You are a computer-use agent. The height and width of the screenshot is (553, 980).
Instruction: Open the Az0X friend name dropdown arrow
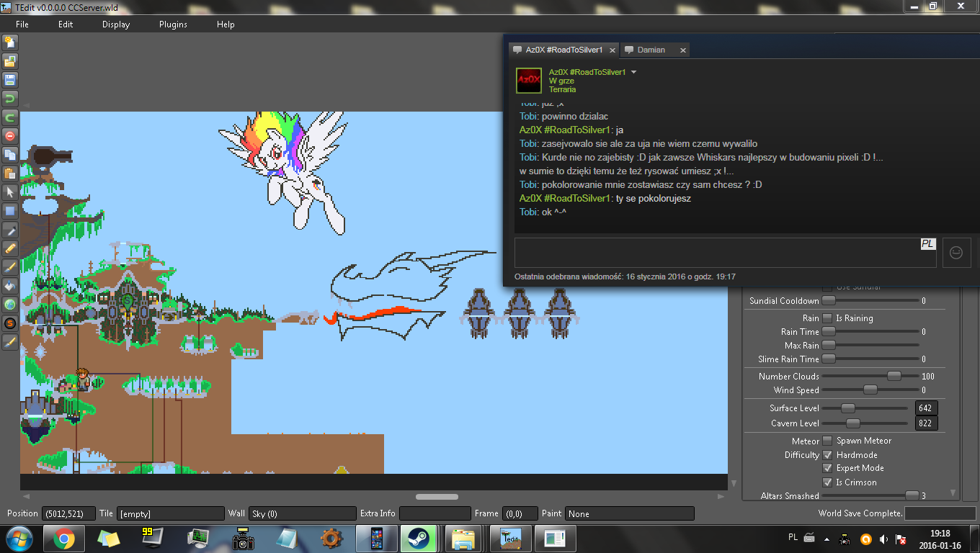point(634,72)
